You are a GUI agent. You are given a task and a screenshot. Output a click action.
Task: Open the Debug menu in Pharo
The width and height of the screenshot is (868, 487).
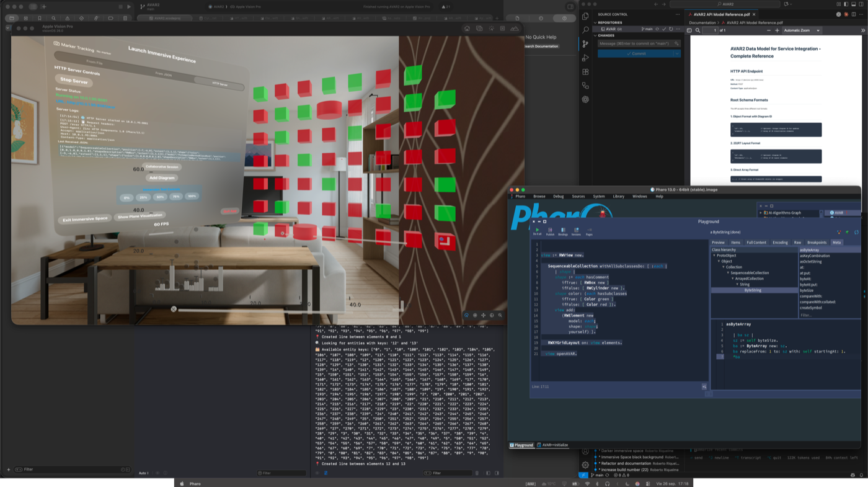559,196
